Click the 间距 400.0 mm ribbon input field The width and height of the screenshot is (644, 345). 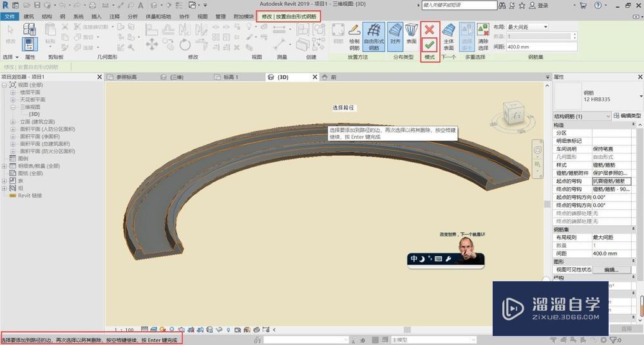coord(542,47)
